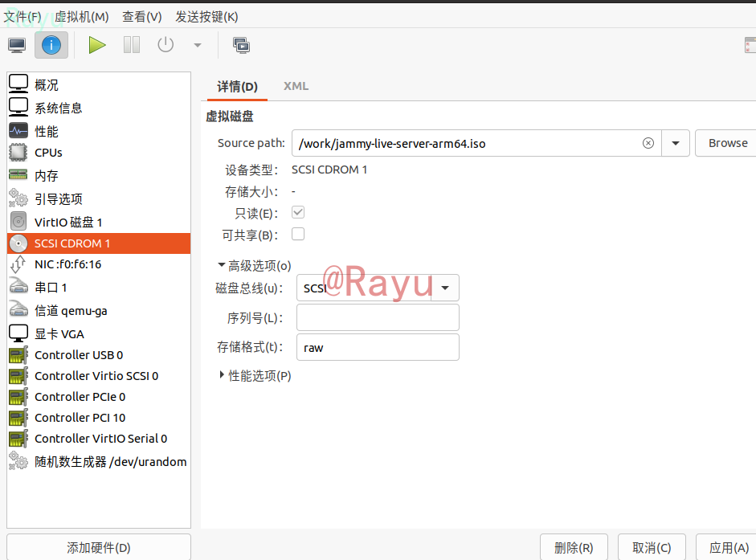Pause the virtual machine
Viewport: 756px width, 560px height.
pos(131,45)
